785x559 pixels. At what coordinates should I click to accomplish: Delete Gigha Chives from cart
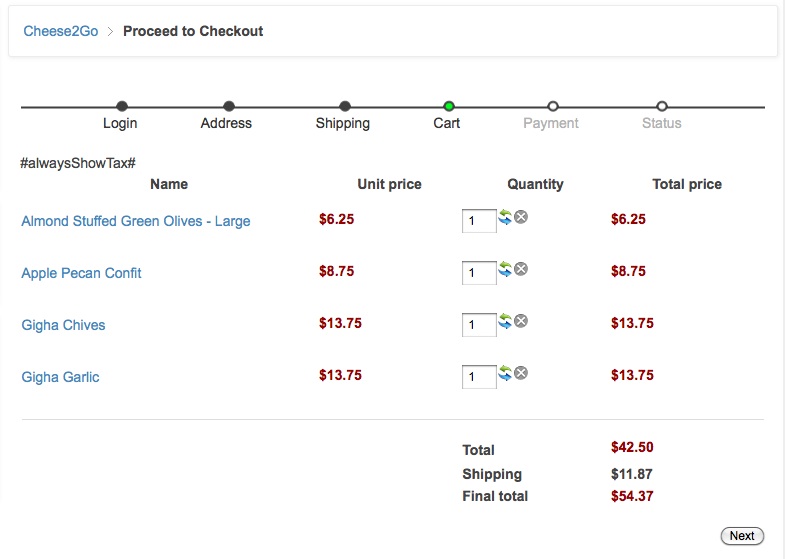tap(521, 321)
